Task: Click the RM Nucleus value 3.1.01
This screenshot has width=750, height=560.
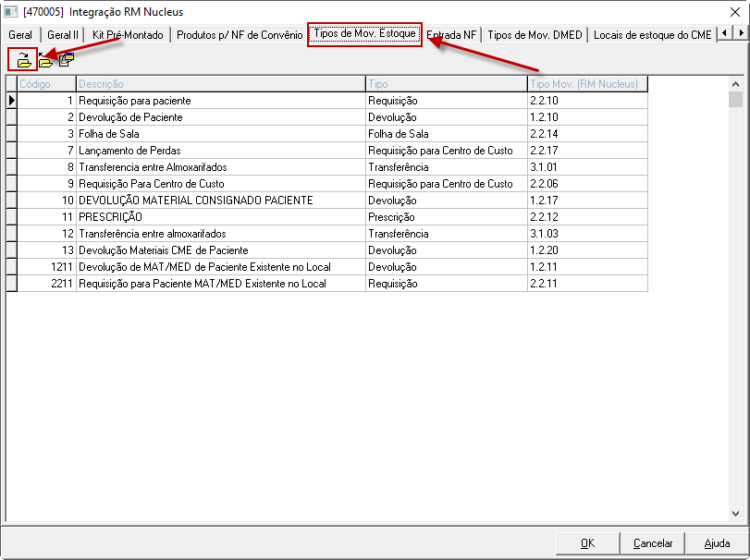Action: [x=587, y=167]
